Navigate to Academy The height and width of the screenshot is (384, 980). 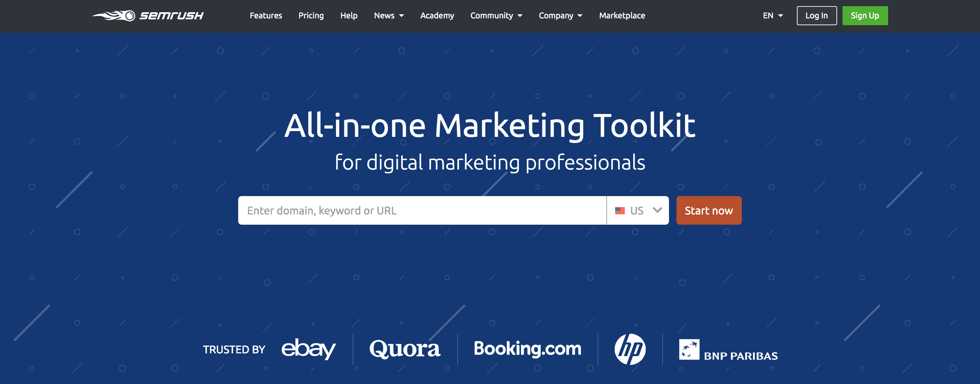point(437,16)
